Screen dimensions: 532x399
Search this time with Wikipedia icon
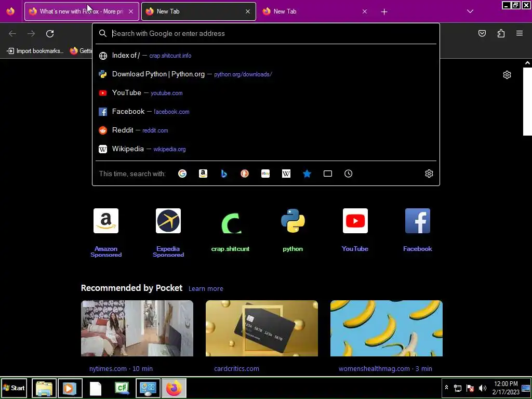click(286, 174)
